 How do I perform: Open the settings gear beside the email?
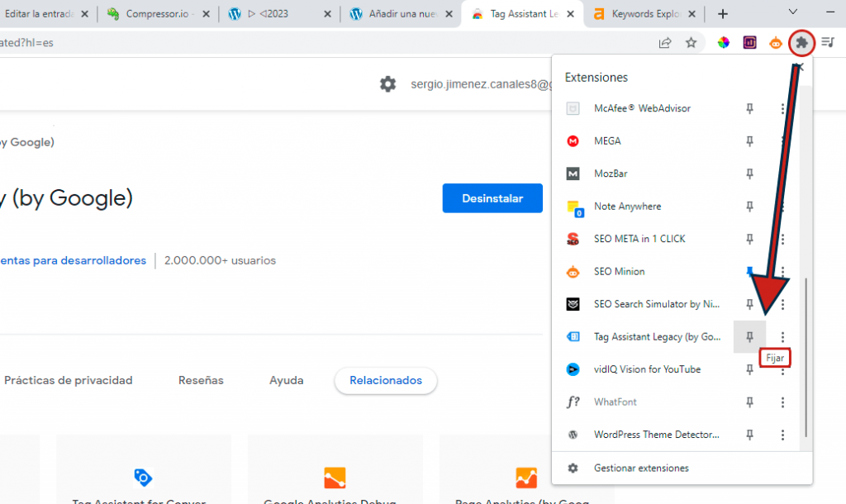click(387, 84)
